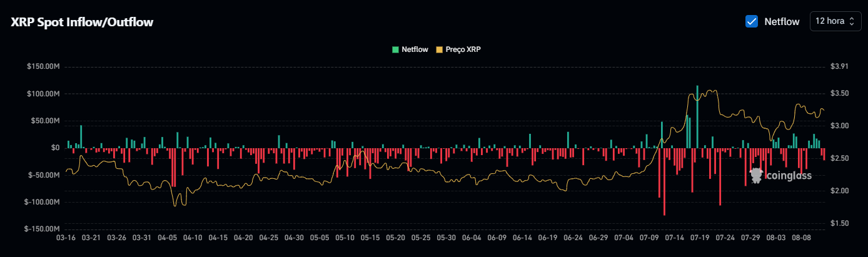Click the 04-25 date label
868x257 pixels.
(268, 238)
